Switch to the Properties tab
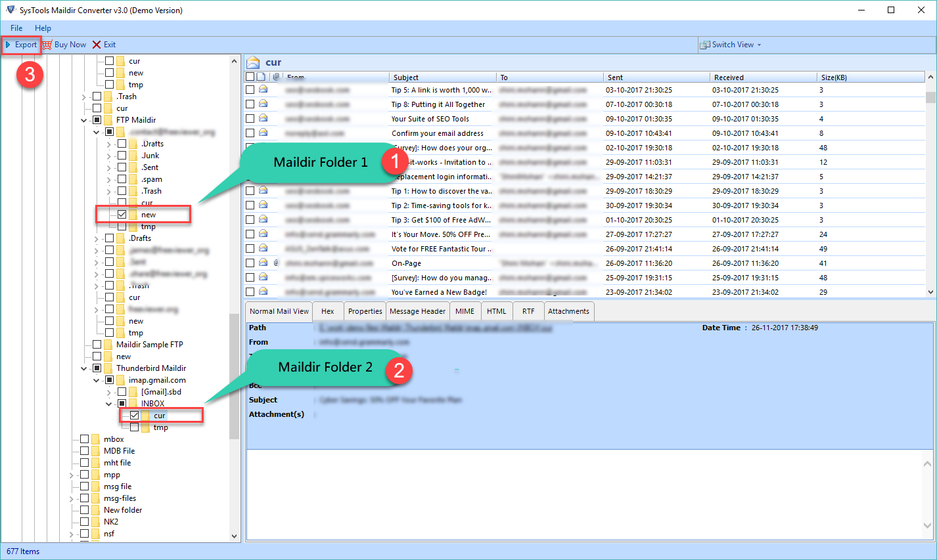 [x=365, y=311]
